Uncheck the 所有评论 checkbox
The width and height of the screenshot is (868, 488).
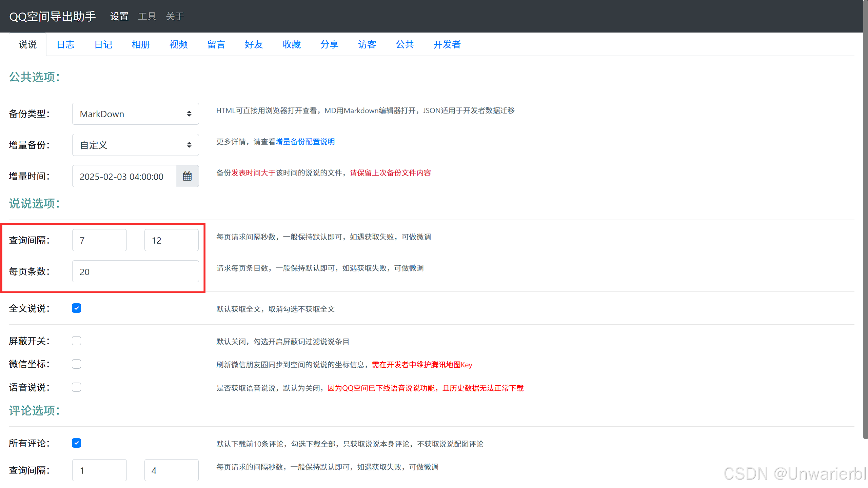(76, 443)
